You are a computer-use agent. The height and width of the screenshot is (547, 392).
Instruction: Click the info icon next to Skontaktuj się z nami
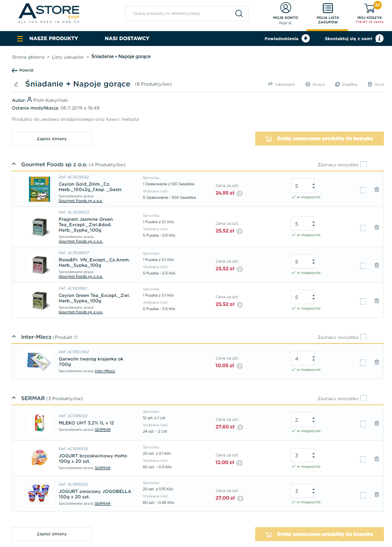pyautogui.click(x=379, y=38)
